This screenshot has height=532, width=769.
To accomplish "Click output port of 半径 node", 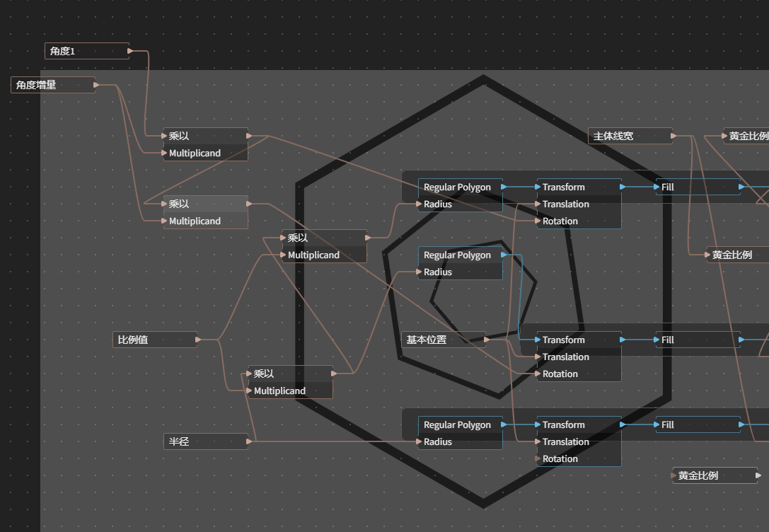I will (x=249, y=441).
